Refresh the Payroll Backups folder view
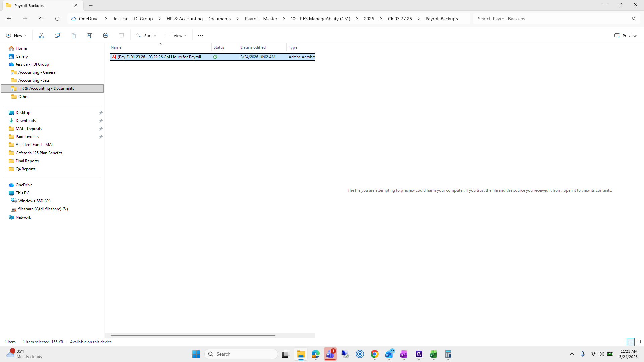Screen dimensions: 644x362 click(x=57, y=19)
